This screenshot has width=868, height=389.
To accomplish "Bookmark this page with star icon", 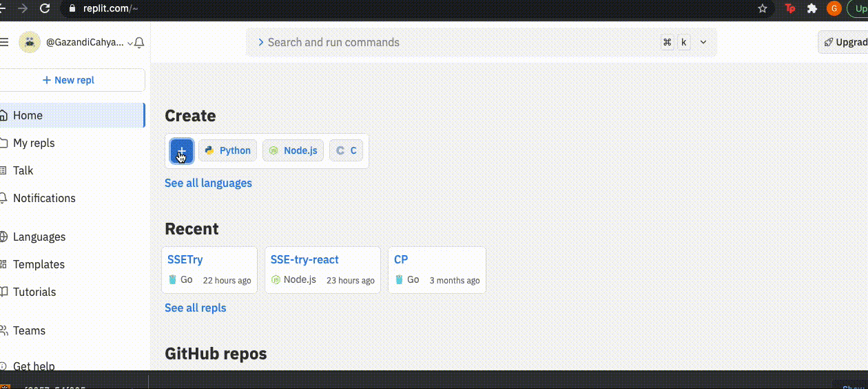I will click(x=763, y=8).
